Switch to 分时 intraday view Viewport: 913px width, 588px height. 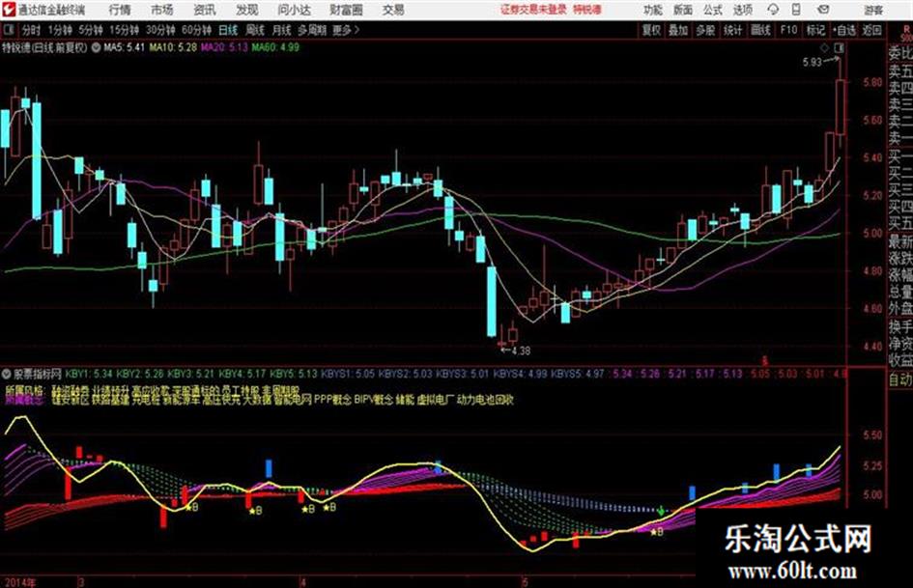[31, 30]
